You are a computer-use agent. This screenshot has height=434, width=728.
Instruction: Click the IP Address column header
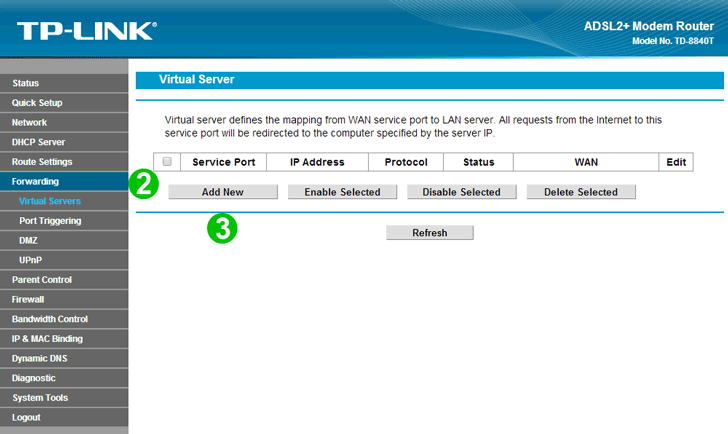[x=318, y=162]
